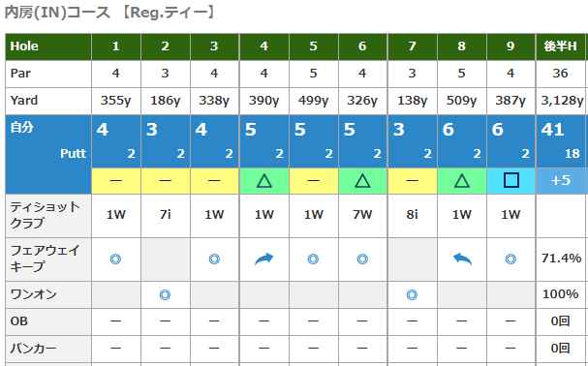This screenshot has width=588, height=366.
Task: Click fairway keep circle icon for hole 1
Action: (115, 259)
